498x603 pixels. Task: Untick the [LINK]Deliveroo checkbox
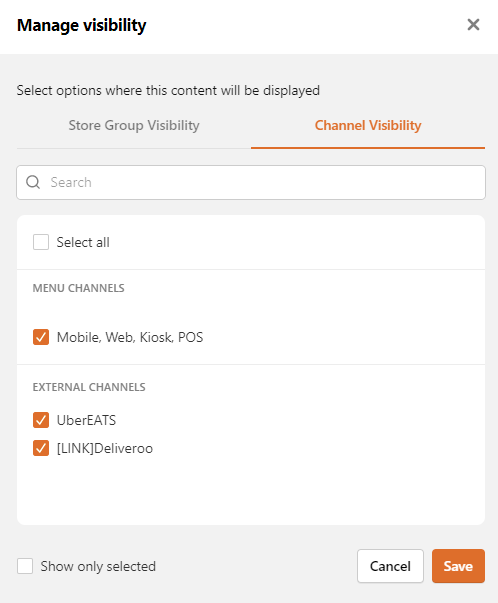(x=41, y=448)
